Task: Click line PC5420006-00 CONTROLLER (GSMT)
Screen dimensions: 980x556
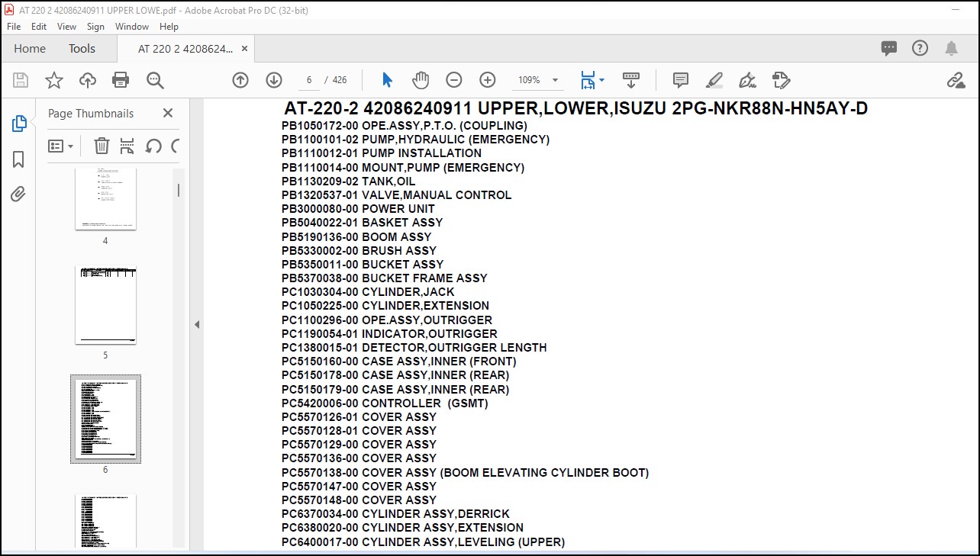Action: [x=385, y=403]
